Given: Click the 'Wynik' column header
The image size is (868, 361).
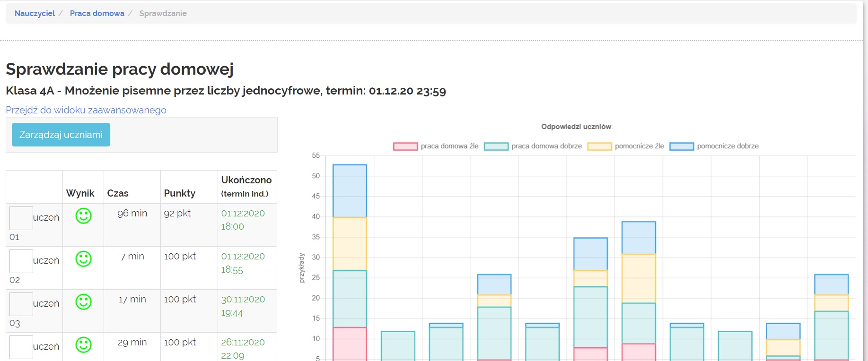Looking at the screenshot, I should point(80,193).
